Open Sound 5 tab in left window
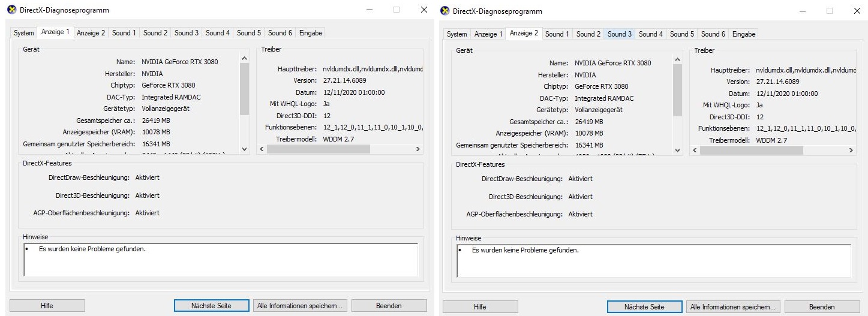This screenshot has height=316, width=868. (x=249, y=33)
